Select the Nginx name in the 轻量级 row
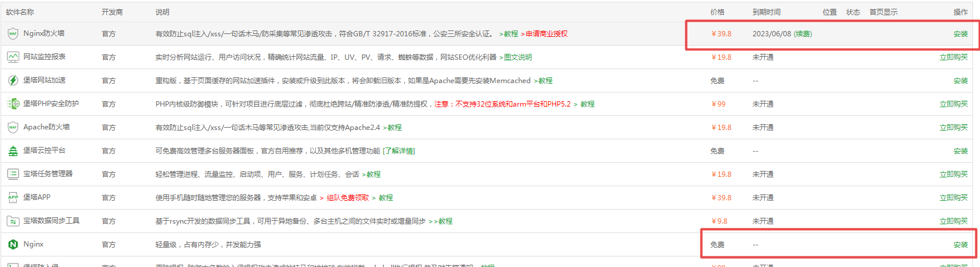This screenshot has height=267, width=980. 33,244
